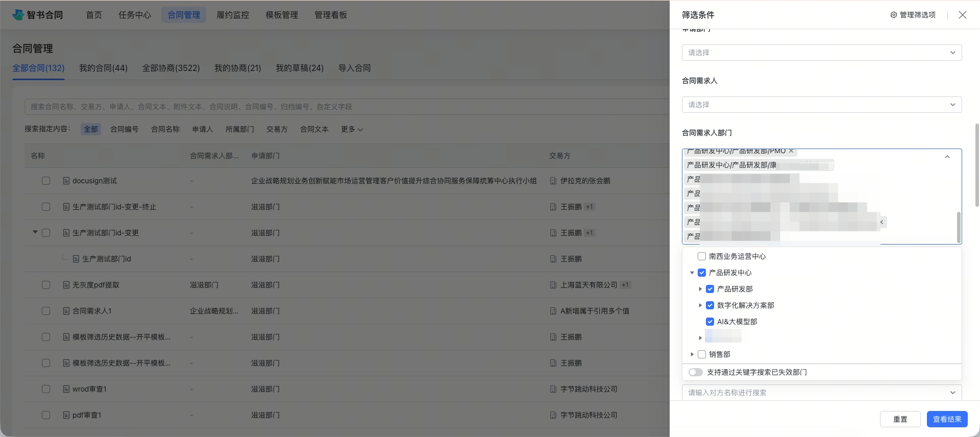Click the small collapse arrow beside tag list

coord(882,222)
